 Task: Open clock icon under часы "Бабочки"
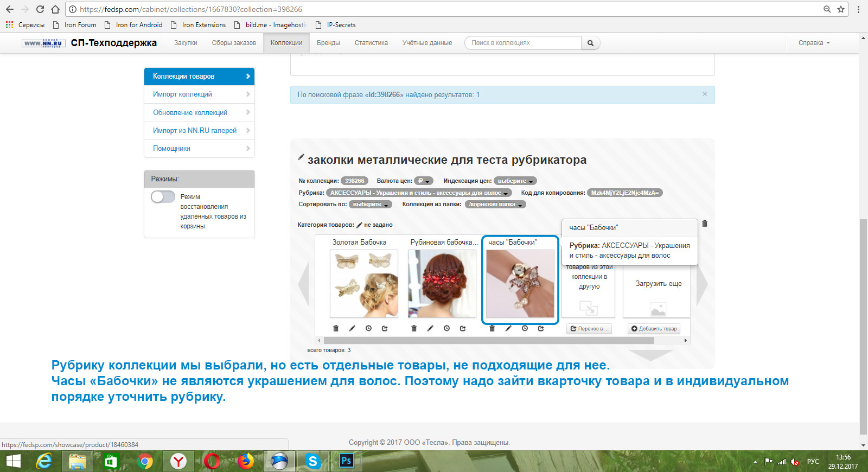point(525,328)
